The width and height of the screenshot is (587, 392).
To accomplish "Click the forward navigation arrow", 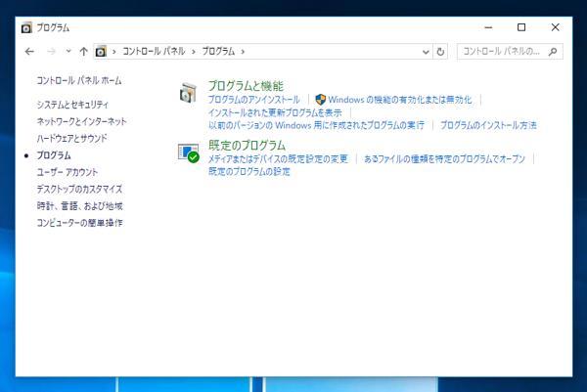I will point(51,52).
